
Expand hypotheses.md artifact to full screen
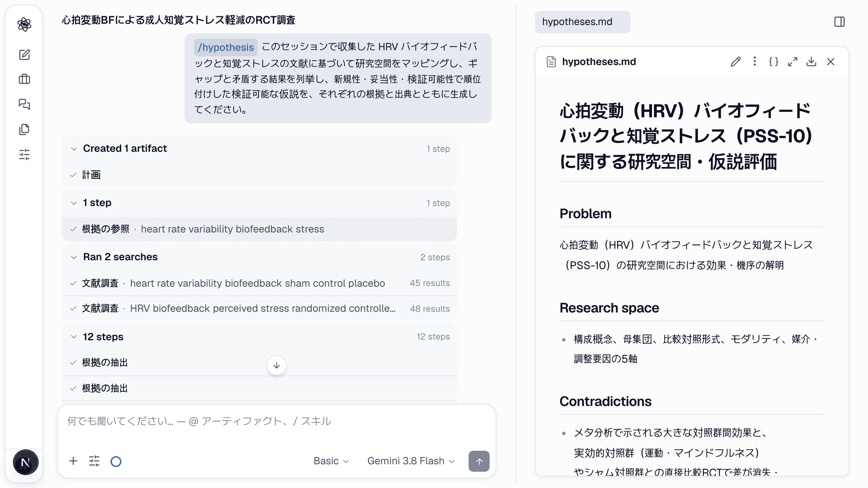tap(792, 62)
